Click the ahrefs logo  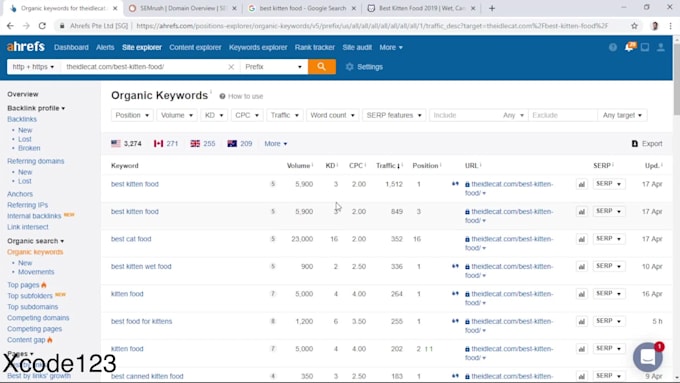click(x=26, y=46)
